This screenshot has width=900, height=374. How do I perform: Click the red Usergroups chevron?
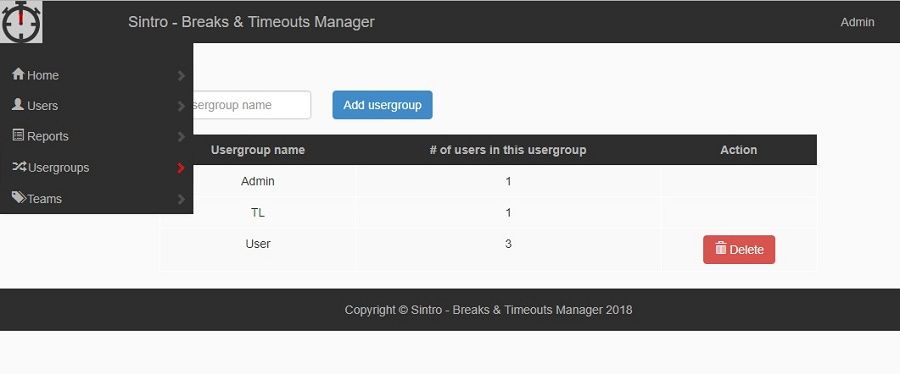tap(181, 168)
